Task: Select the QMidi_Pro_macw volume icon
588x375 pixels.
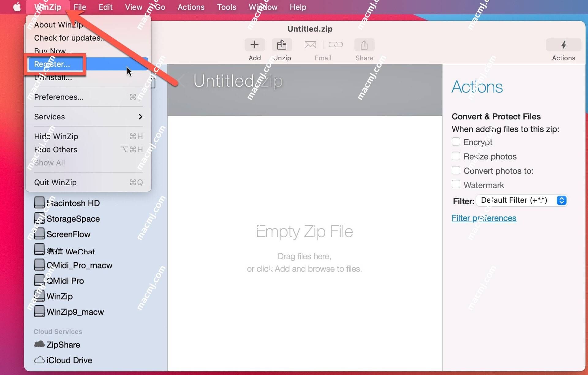Action: [39, 265]
